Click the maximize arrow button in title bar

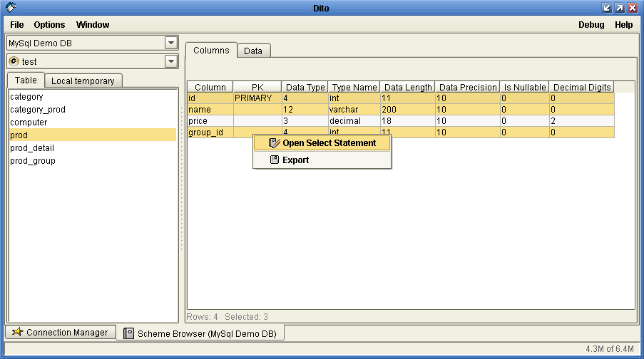click(x=619, y=7)
